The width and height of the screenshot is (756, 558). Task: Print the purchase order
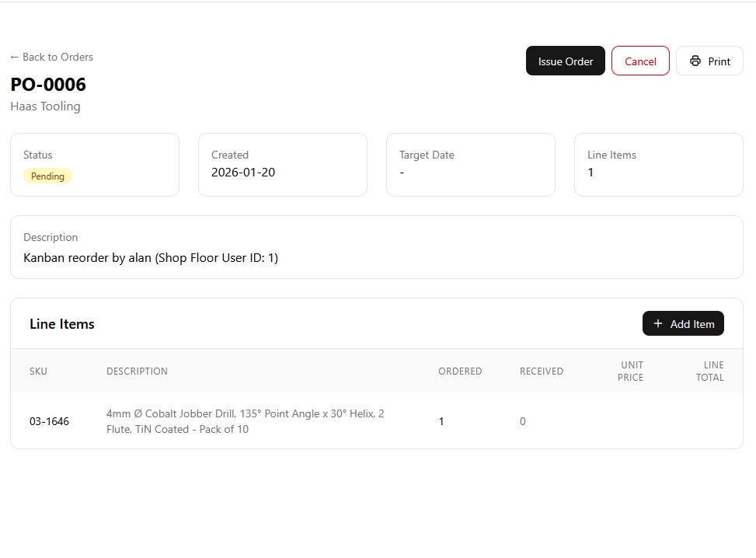coord(709,61)
